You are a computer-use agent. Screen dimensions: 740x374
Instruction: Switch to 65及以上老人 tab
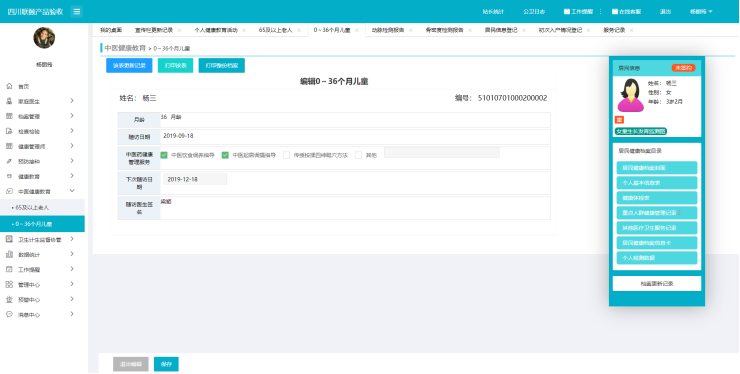[276, 30]
